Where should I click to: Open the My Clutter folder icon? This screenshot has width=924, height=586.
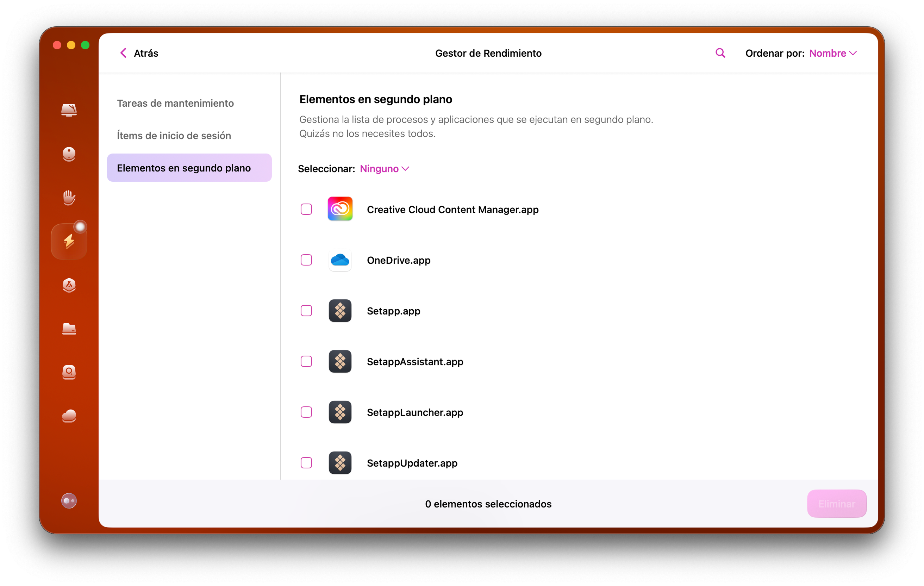point(69,329)
